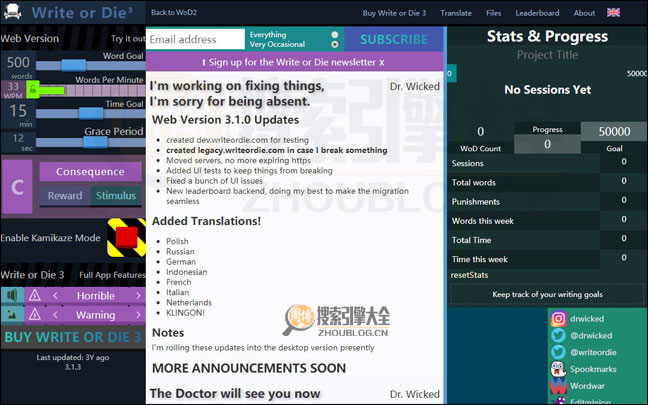Go to previous sound option before Horrible
This screenshot has height=405, width=648.
tap(55, 295)
